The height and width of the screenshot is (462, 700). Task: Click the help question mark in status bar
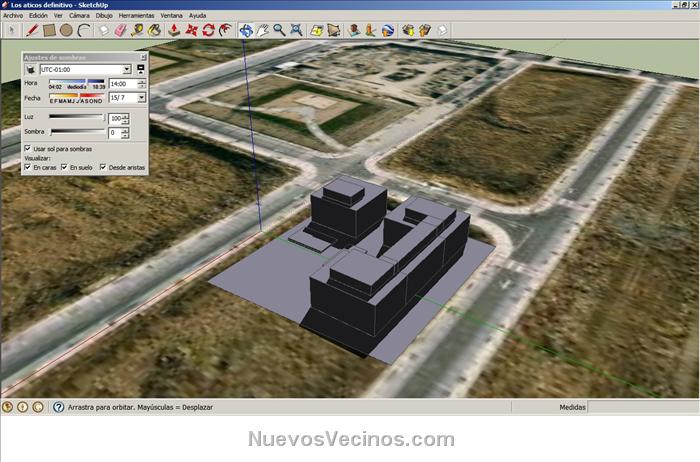pyautogui.click(x=58, y=407)
